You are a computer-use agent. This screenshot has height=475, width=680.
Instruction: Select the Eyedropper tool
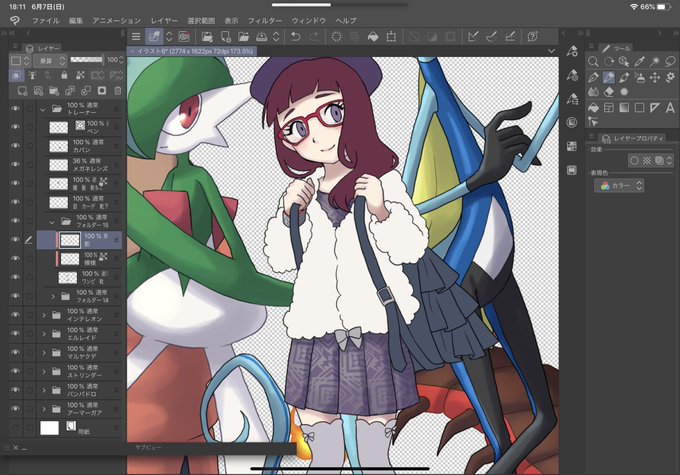point(639,62)
